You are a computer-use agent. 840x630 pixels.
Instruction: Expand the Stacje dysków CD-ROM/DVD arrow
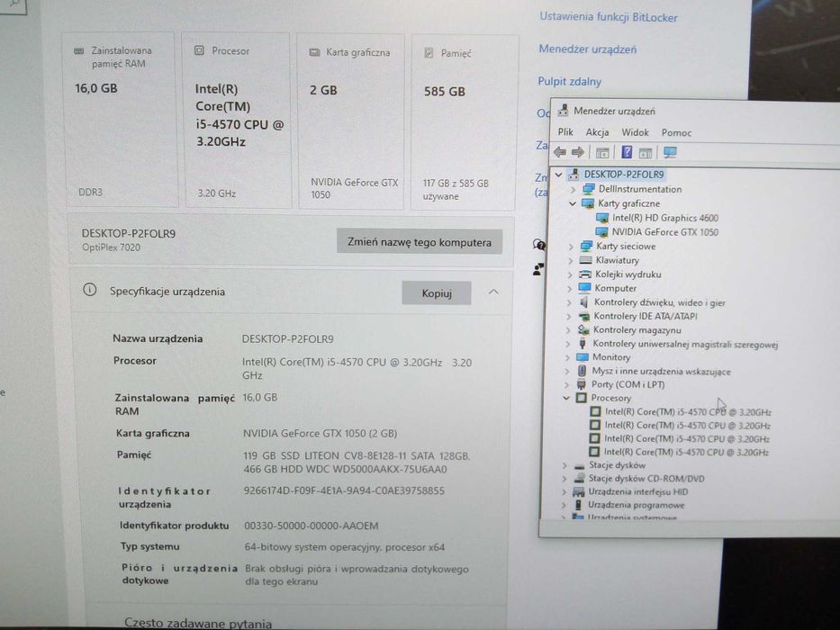[565, 479]
